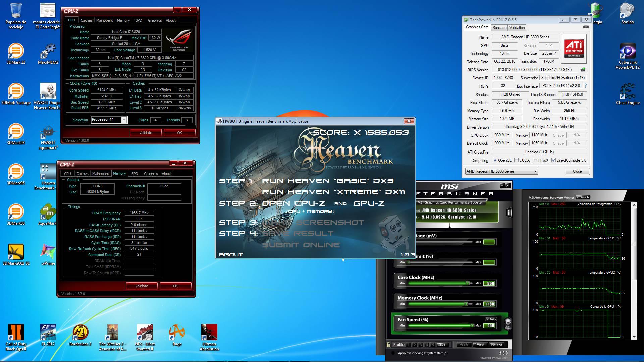Click the Hardware Monitor vertical scrollbar
The image size is (644, 362).
[634, 271]
